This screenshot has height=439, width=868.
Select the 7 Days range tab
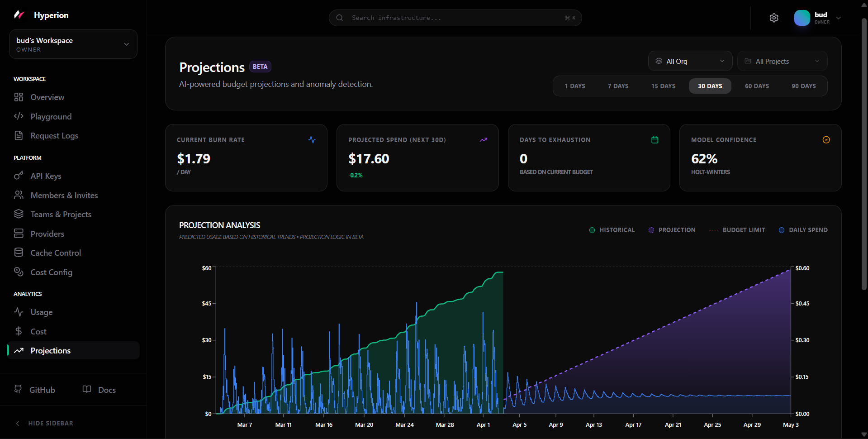[618, 86]
